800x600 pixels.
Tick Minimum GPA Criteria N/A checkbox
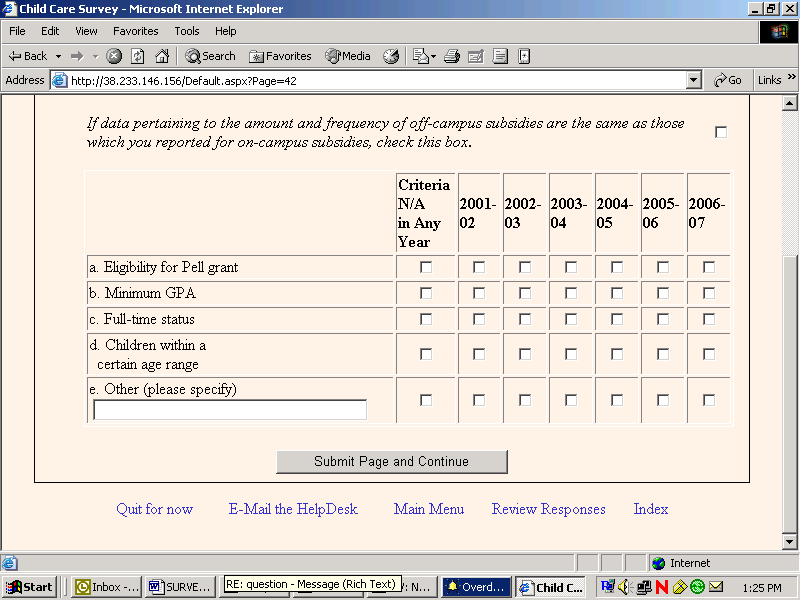tap(426, 293)
